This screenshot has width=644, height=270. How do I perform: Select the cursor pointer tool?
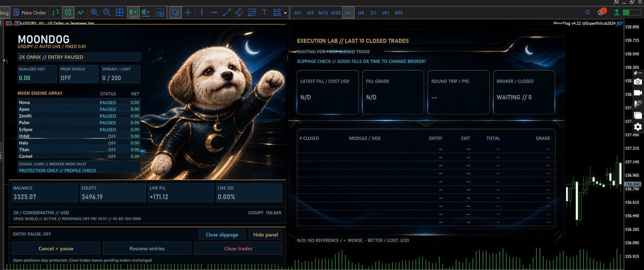[x=175, y=12]
